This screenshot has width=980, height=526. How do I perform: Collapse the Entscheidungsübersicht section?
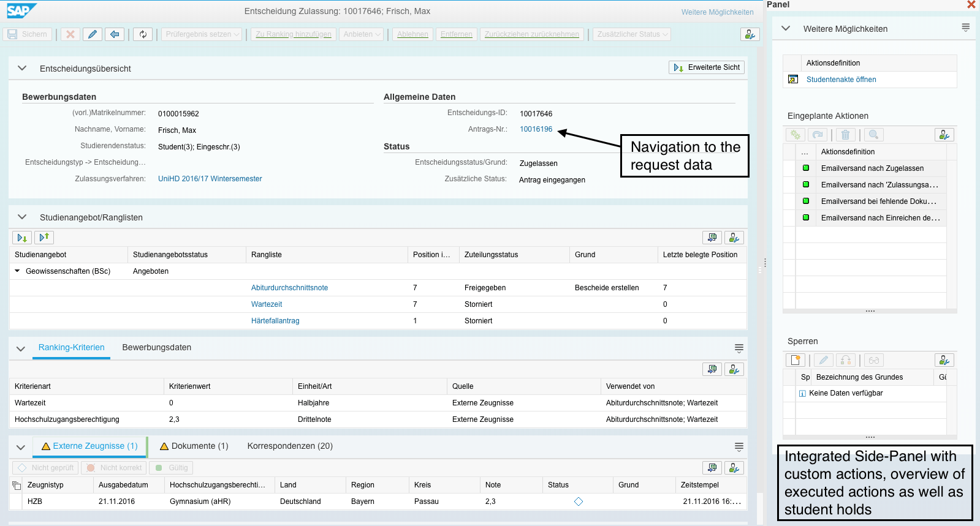pyautogui.click(x=22, y=69)
